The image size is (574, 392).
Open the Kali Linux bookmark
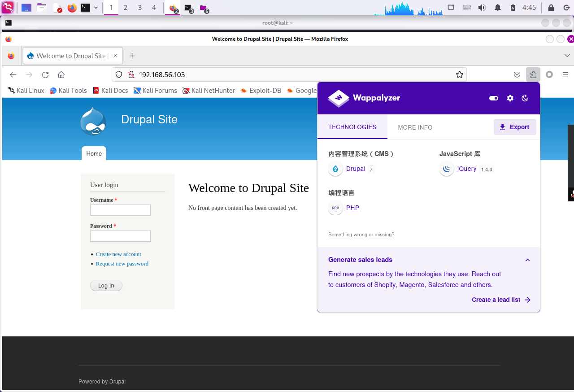pos(26,91)
